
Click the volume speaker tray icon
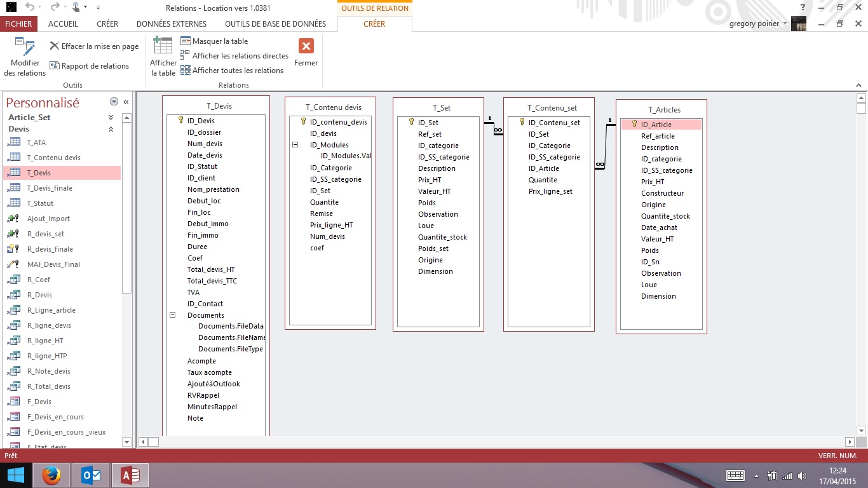[x=802, y=475]
